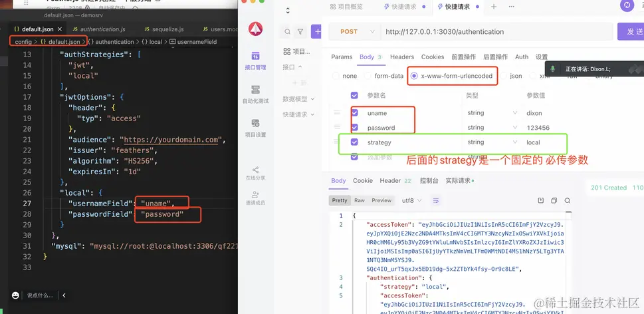
Task: Click the purple plus add button
Action: (x=316, y=32)
